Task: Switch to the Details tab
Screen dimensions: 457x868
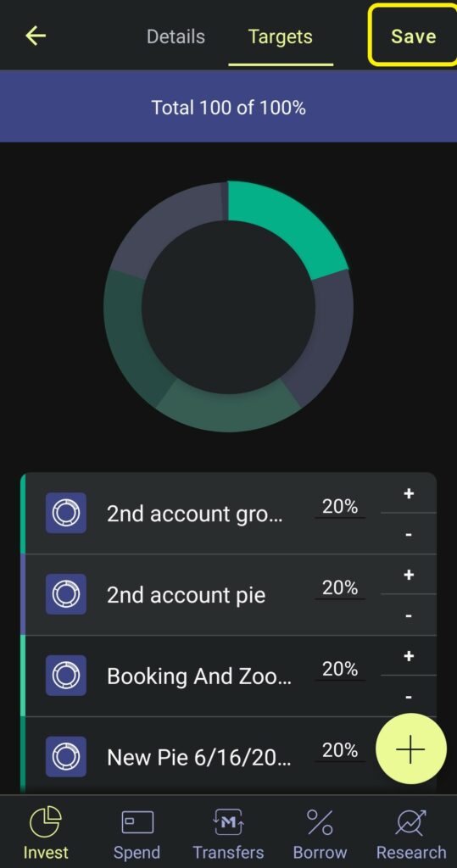Action: click(176, 36)
